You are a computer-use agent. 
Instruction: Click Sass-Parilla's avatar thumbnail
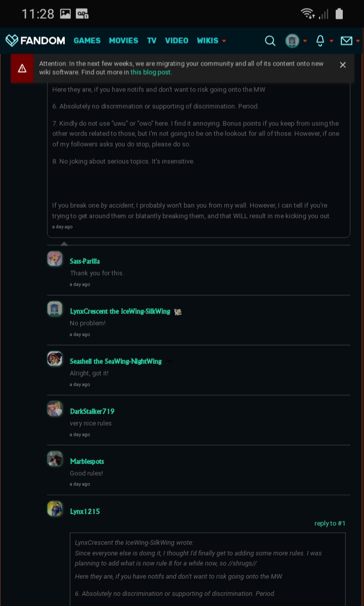(x=55, y=259)
